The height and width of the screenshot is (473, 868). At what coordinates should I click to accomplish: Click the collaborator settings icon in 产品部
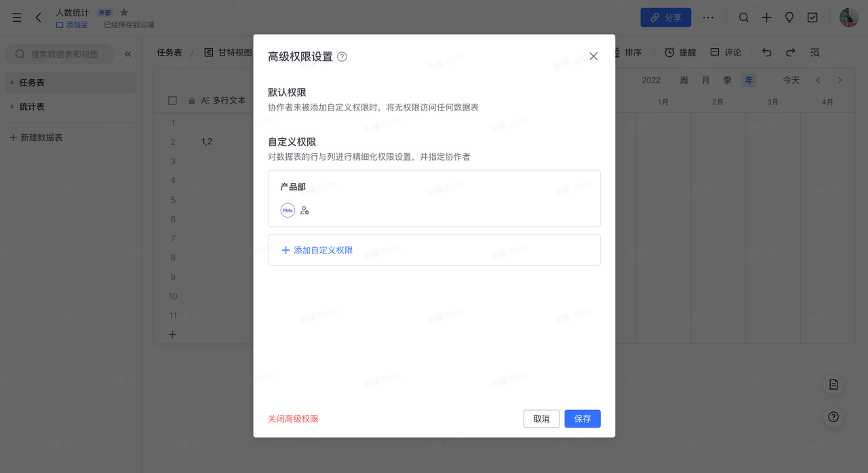coord(304,211)
